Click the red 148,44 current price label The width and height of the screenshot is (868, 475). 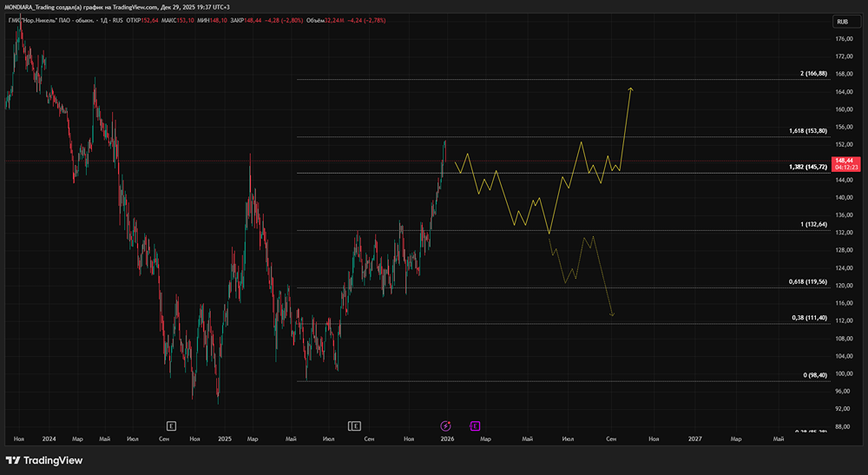pos(845,164)
